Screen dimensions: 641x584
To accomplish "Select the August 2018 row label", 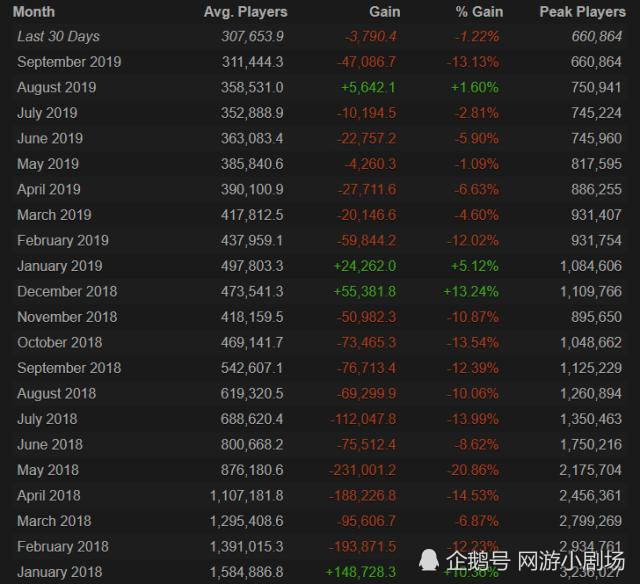I will 56,394.
